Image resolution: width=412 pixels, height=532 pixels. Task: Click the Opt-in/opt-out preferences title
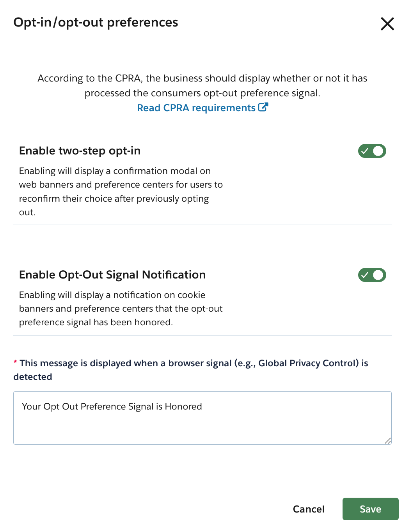click(96, 23)
